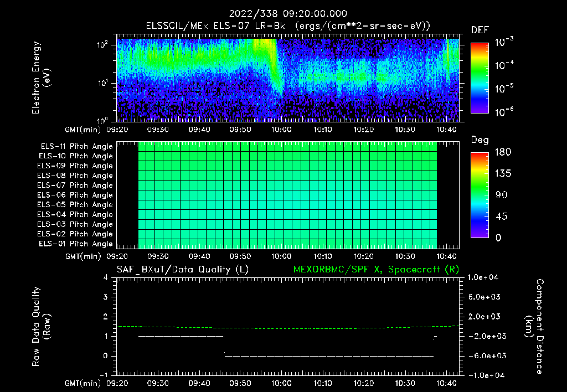Screen dimensions: 567x392
Task: Click the ELS-07 Pitch Angle row label
Action: [x=75, y=185]
